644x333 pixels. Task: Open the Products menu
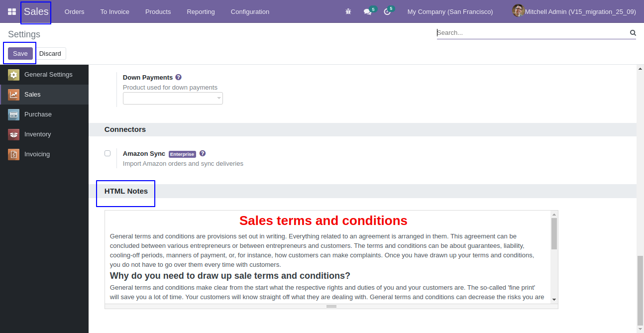click(158, 11)
